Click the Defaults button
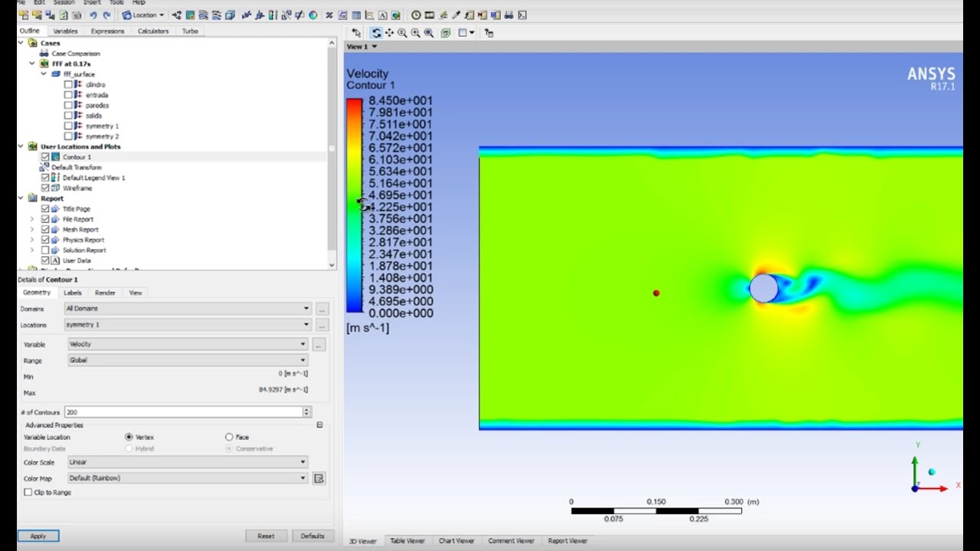Image resolution: width=980 pixels, height=551 pixels. click(312, 536)
